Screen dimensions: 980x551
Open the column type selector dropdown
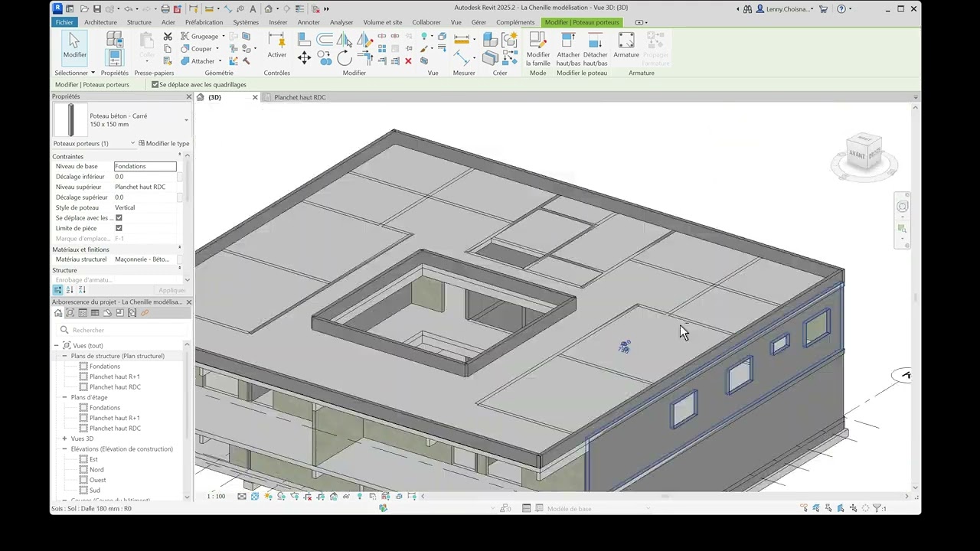[185, 120]
